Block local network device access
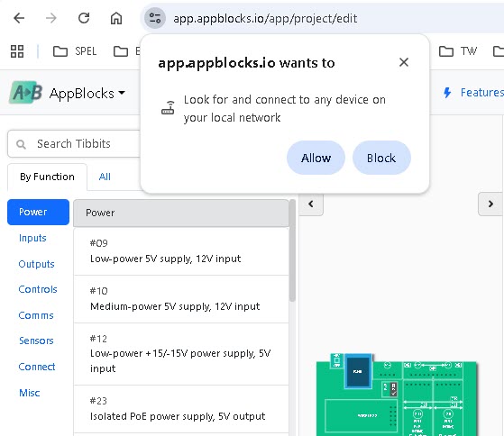The height and width of the screenshot is (436, 504). tap(381, 158)
